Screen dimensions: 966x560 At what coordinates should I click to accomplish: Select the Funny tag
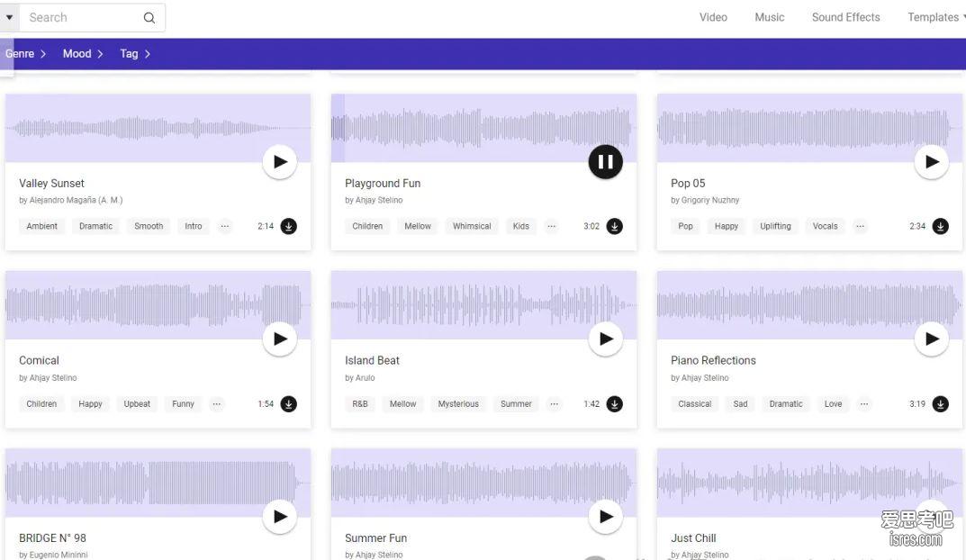183,404
